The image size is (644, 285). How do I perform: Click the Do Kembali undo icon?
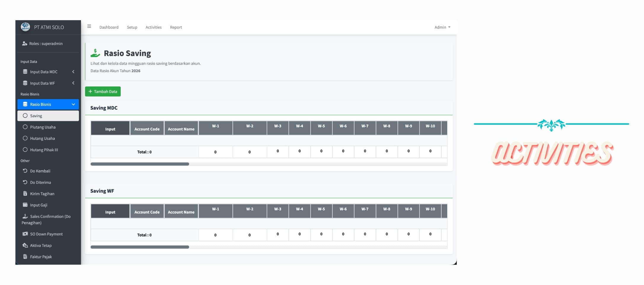click(x=25, y=171)
